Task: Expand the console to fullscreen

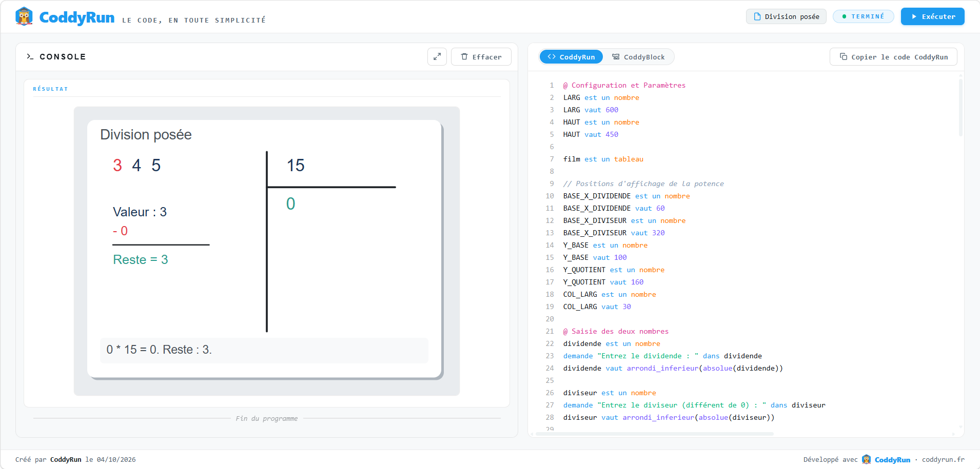Action: [x=437, y=57]
